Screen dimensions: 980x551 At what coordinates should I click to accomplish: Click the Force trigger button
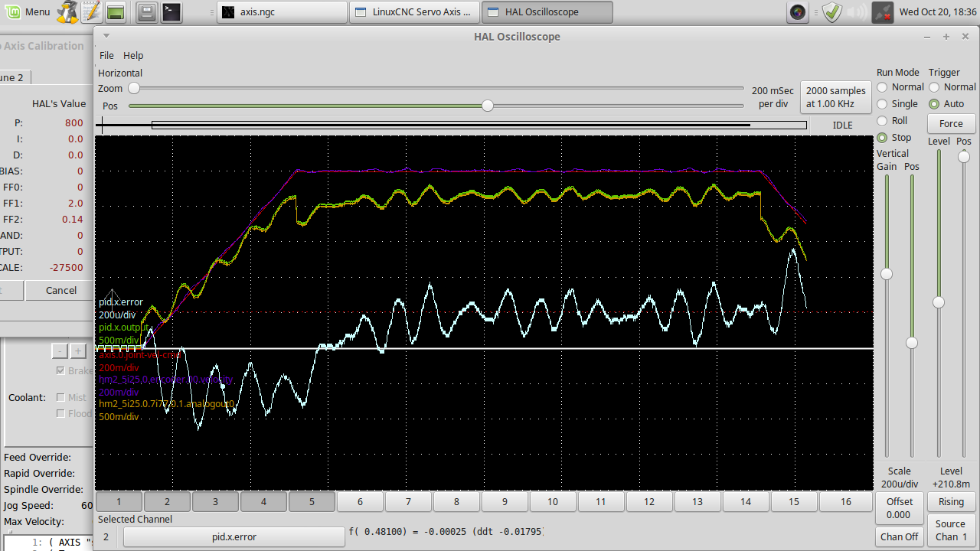tap(951, 123)
